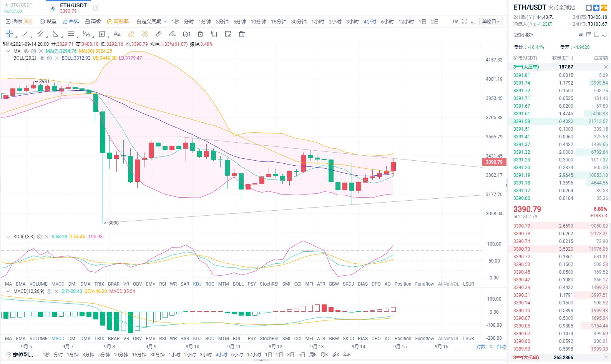
Task: Open the 自定义周期 custom period dropdown
Action: click(x=151, y=22)
